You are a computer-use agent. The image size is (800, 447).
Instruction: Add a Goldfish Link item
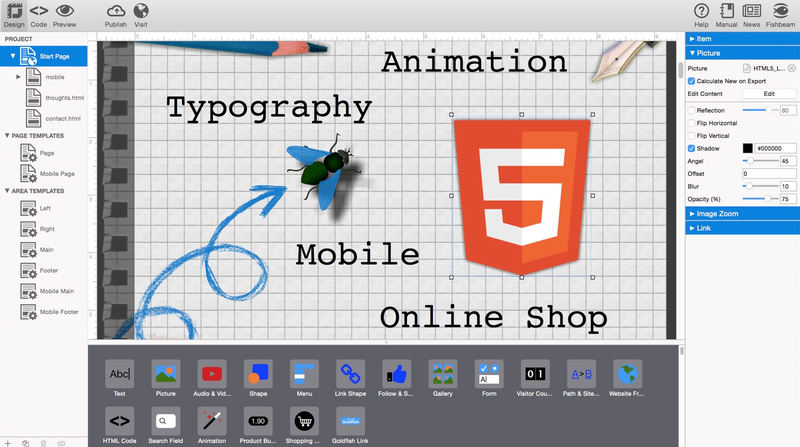(x=351, y=426)
